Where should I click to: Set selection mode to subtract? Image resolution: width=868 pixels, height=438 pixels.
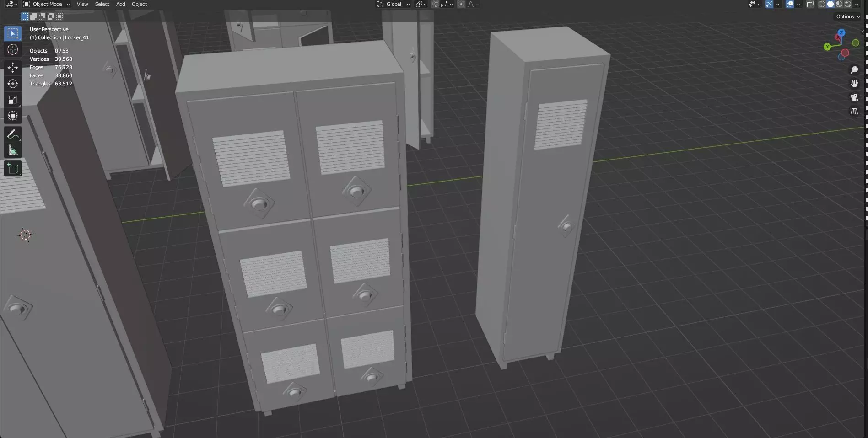point(42,16)
